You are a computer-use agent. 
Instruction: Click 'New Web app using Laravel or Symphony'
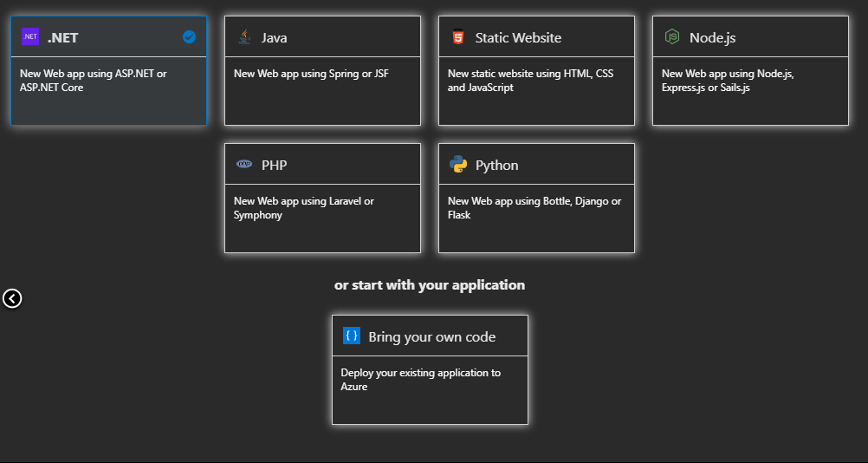click(304, 208)
